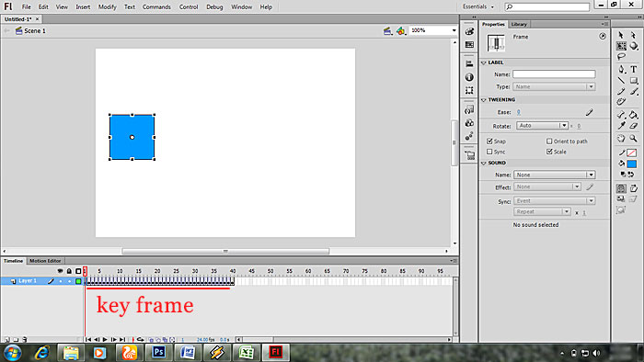644x362 pixels.
Task: Click the New Layer icon
Action: [x=6, y=339]
